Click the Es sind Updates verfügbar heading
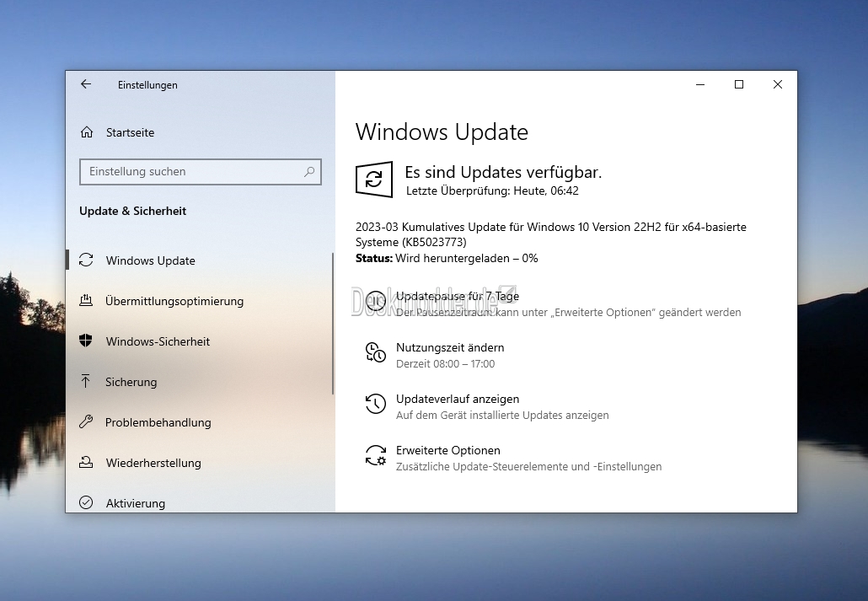Screen dimensions: 868x601 coord(503,172)
